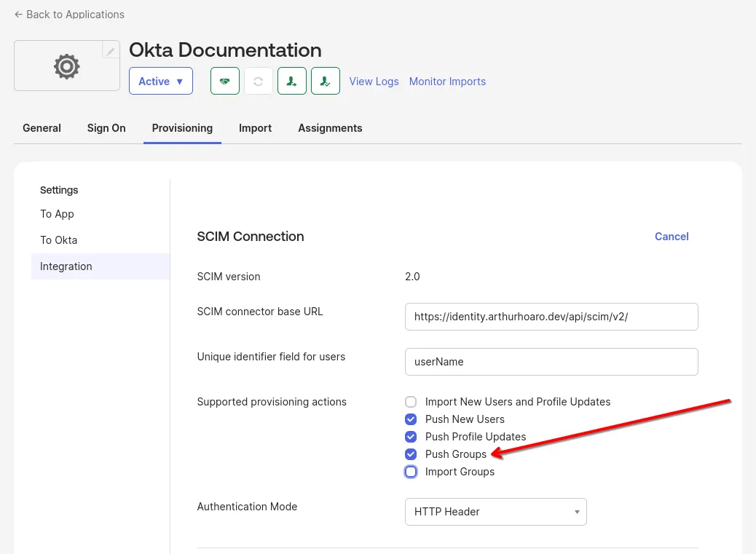The image size is (756, 554).
Task: Click the assign user plus icon
Action: [292, 81]
